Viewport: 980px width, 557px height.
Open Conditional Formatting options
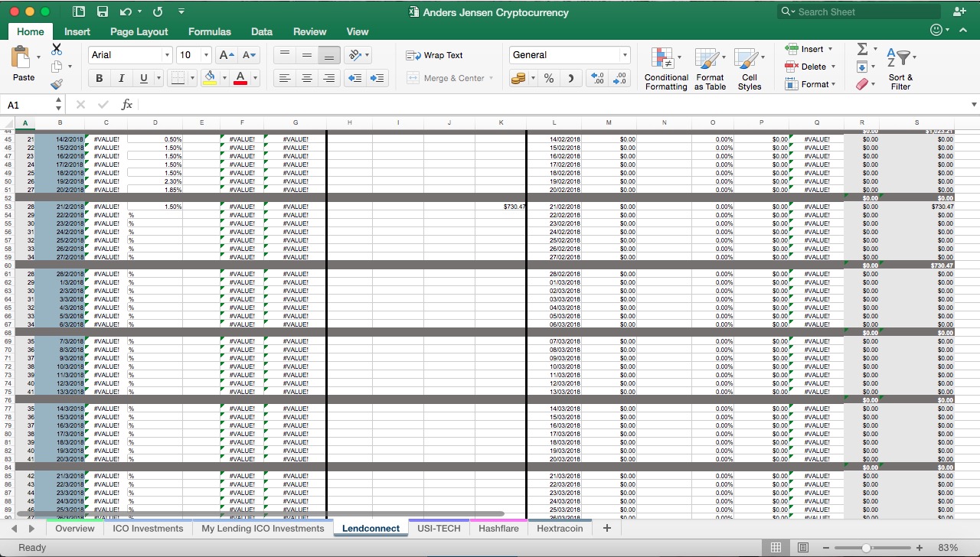(x=665, y=69)
